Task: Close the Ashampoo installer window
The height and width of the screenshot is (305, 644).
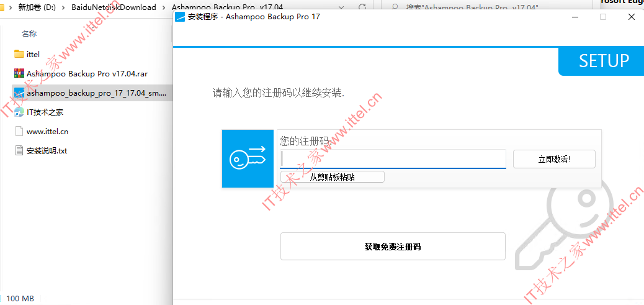Action: (x=631, y=17)
